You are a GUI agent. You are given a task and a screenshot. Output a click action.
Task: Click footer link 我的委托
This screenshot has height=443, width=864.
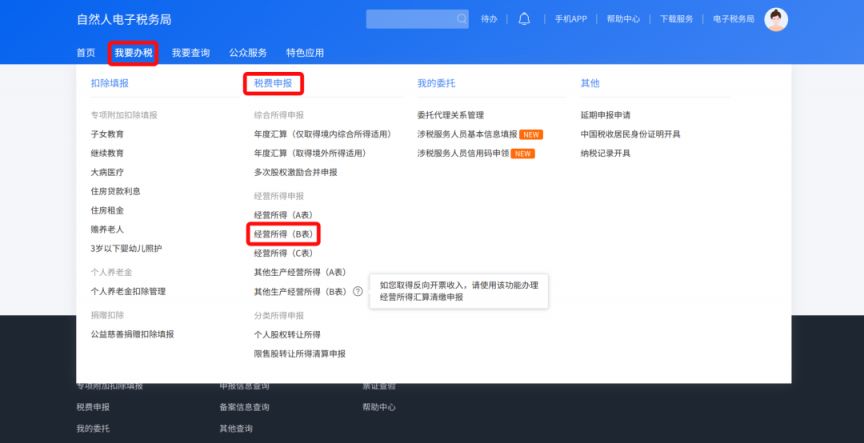[93, 429]
